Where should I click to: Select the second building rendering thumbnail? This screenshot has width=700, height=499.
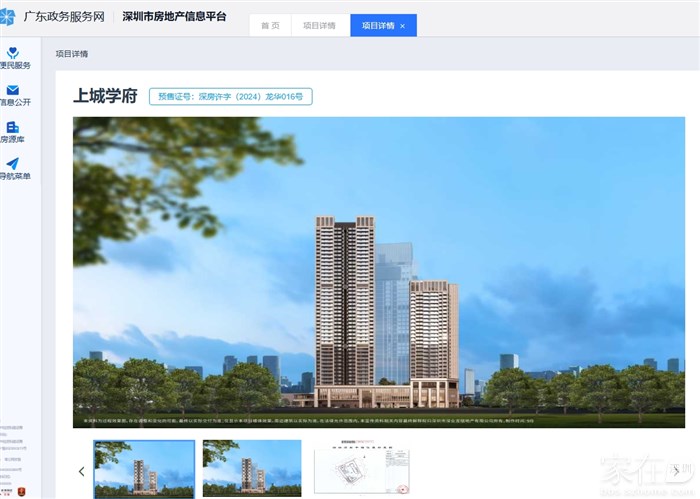pyautogui.click(x=251, y=469)
